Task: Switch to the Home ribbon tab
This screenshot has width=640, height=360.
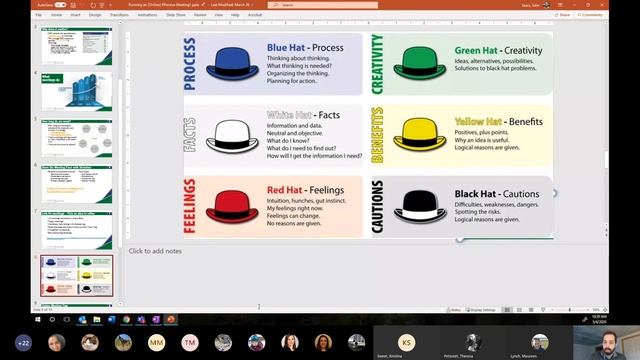Action: click(56, 15)
